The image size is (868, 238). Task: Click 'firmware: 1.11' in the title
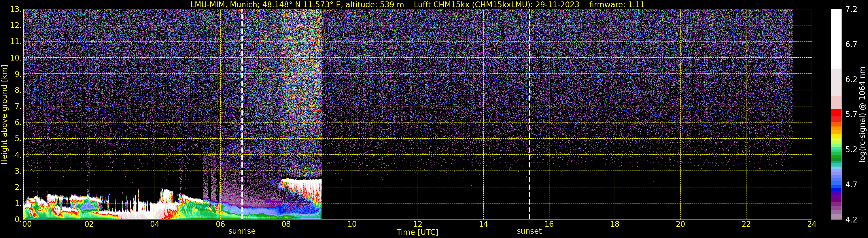point(617,5)
